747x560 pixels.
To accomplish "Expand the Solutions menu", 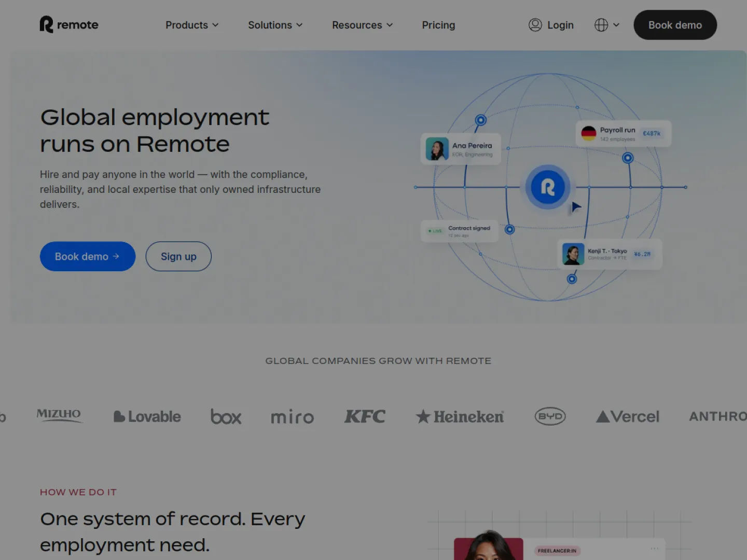I will click(275, 25).
